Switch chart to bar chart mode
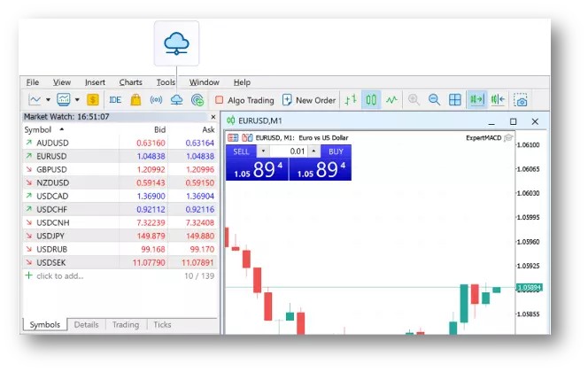Viewport: 588px width, 372px height. click(351, 100)
